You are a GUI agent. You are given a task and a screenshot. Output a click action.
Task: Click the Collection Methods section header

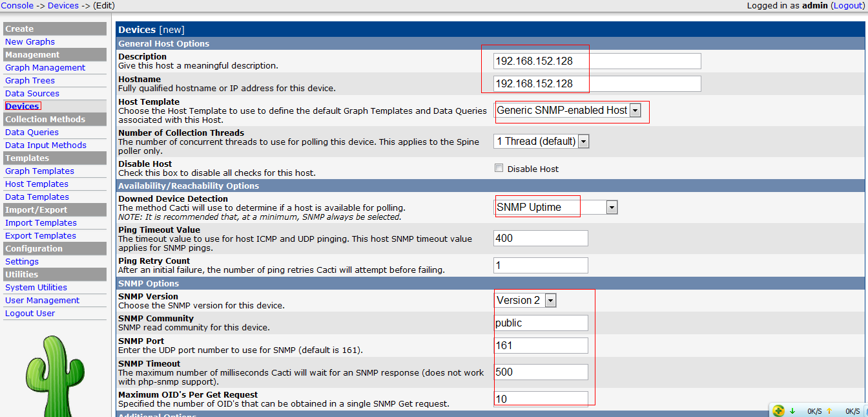(55, 120)
